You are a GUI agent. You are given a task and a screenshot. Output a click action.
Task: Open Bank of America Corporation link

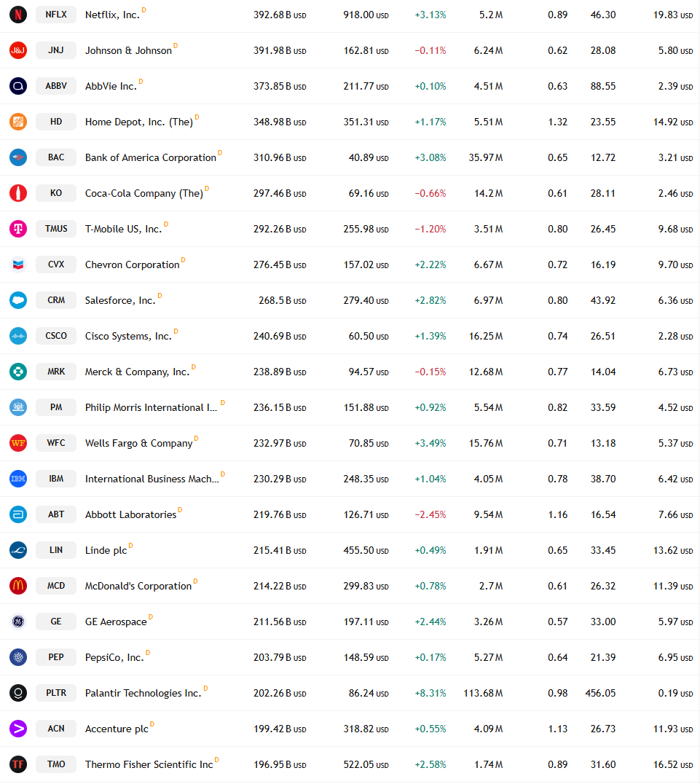[151, 157]
